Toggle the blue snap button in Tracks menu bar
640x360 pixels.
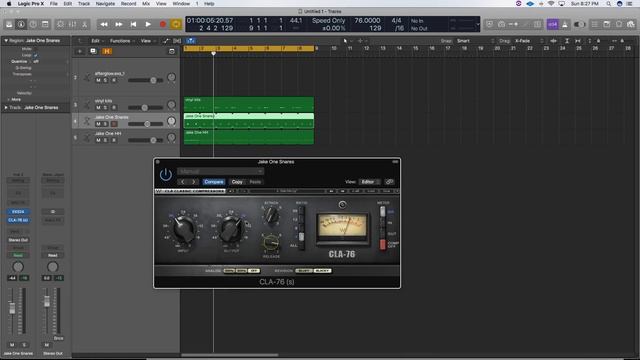190,41
